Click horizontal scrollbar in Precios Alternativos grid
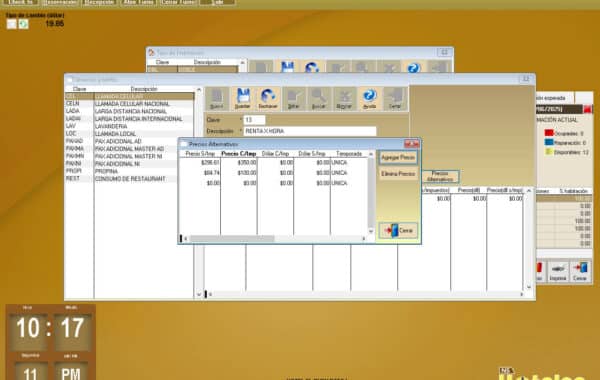Viewport: 600px width, 380px height. coord(274,239)
